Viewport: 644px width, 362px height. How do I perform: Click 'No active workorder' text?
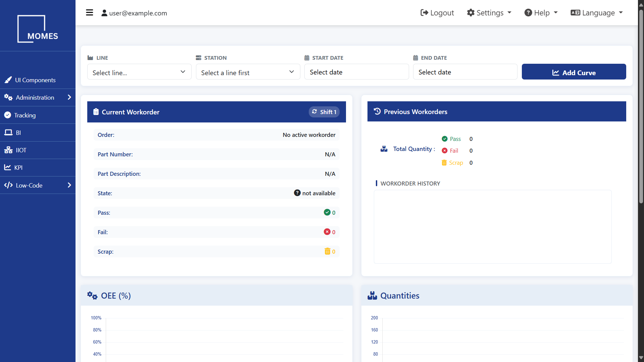click(x=309, y=135)
